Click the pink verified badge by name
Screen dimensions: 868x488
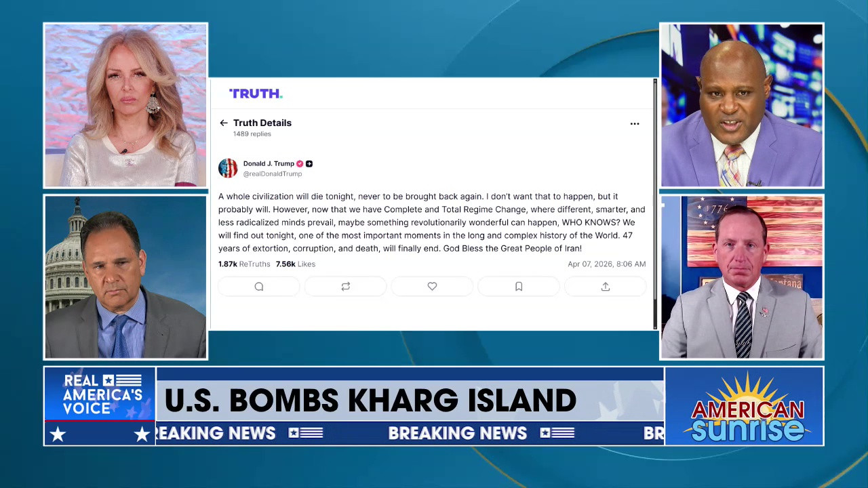tap(300, 164)
